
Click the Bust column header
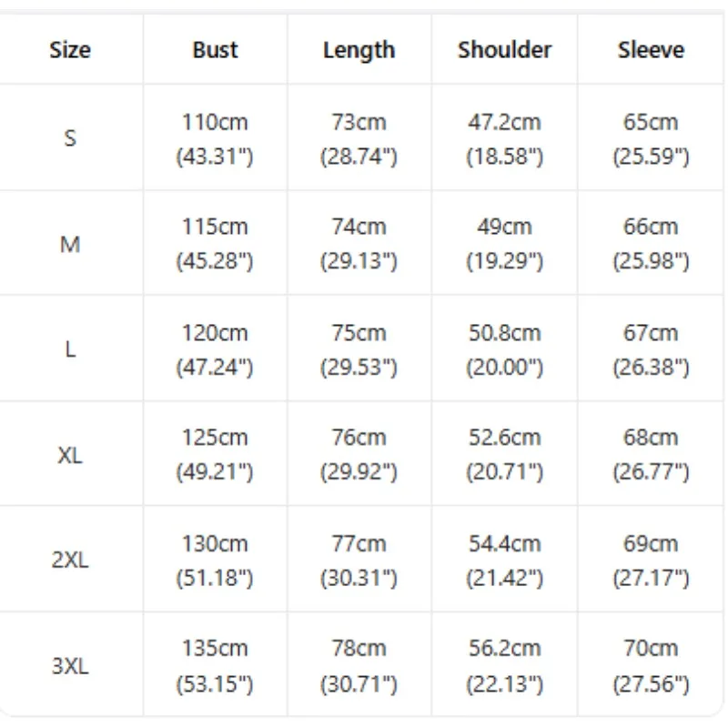point(215,50)
